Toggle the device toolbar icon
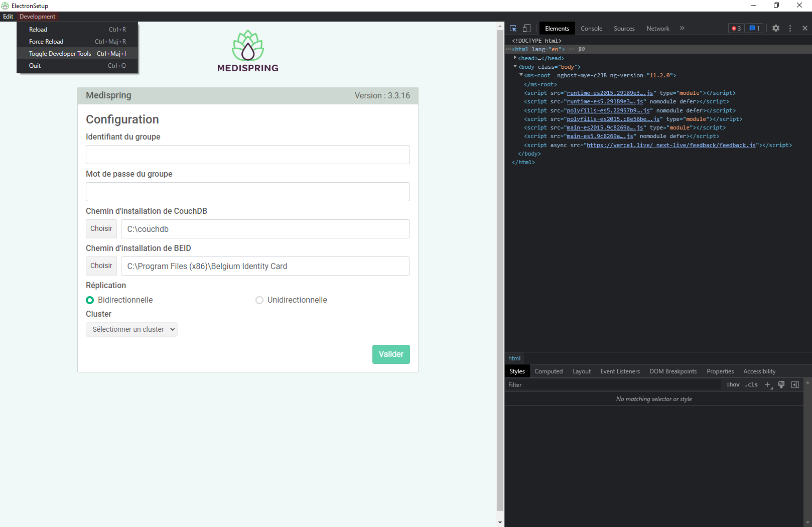812x527 pixels. click(526, 28)
